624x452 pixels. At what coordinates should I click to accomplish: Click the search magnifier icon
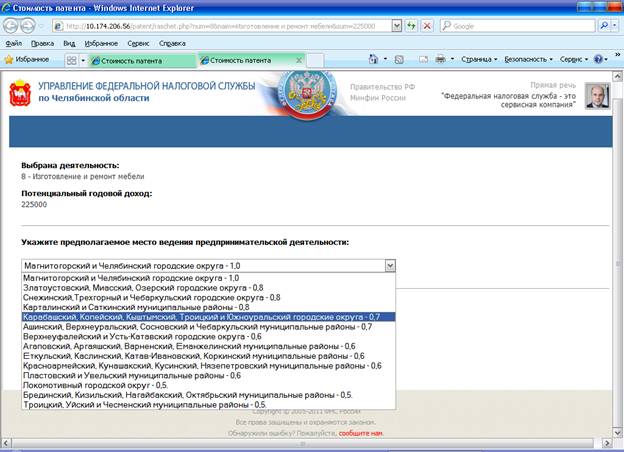(x=605, y=26)
